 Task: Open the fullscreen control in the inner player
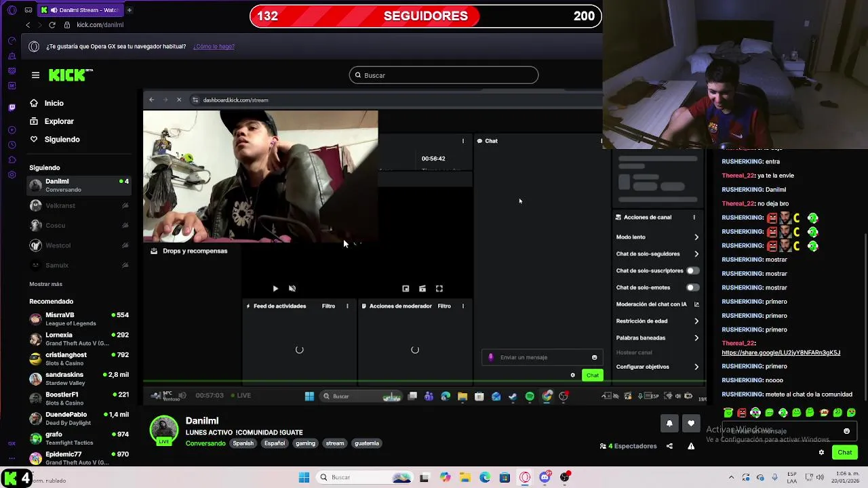(439, 289)
